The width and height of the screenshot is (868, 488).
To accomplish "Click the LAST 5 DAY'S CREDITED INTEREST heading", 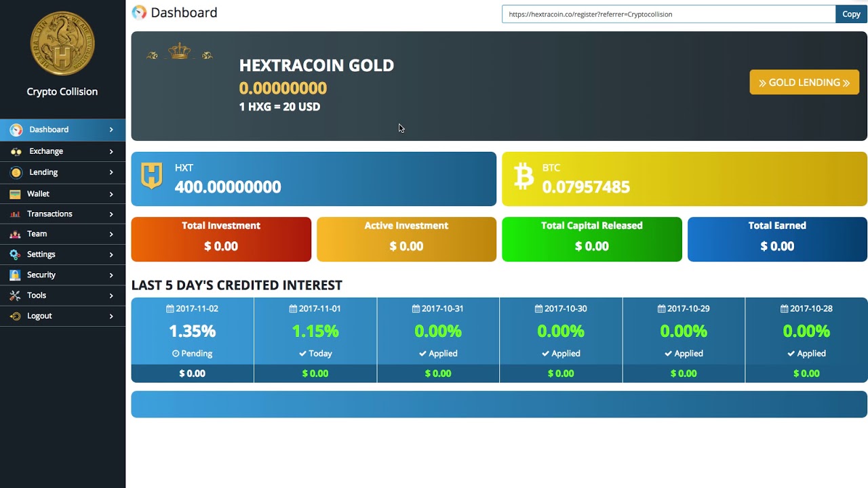I will (x=237, y=285).
